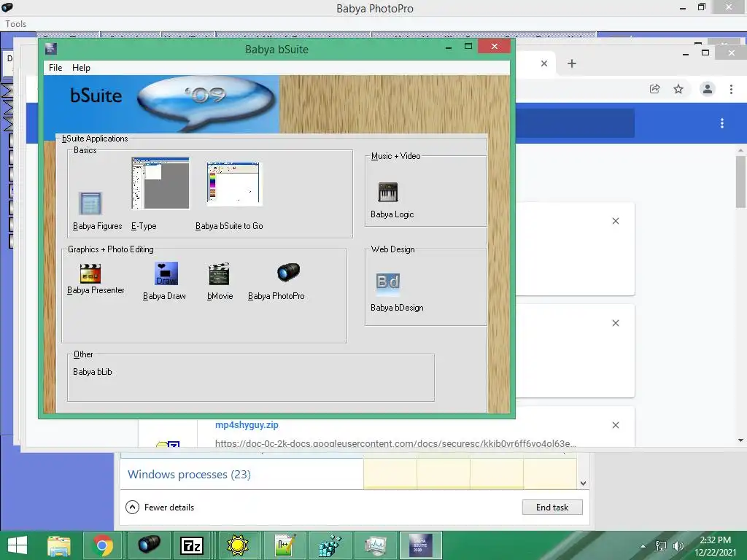Click the Babya bLib label
Image resolution: width=747 pixels, height=560 pixels.
pos(93,372)
